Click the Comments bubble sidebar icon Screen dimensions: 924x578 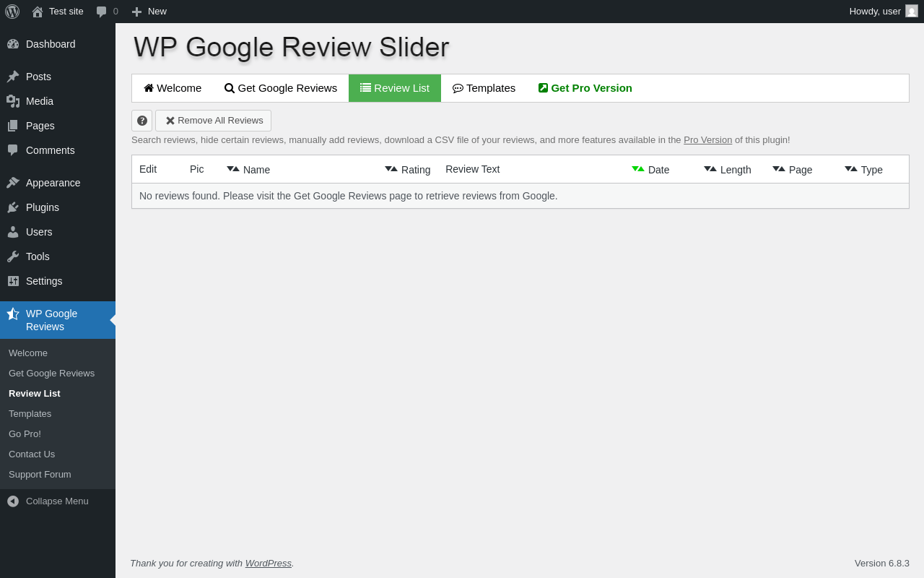[x=13, y=150]
